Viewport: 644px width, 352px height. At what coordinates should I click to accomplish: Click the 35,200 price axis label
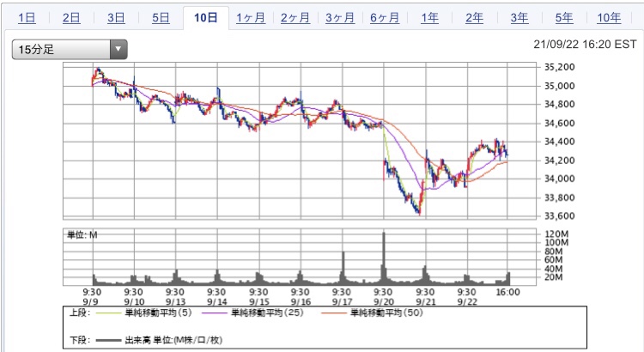pos(559,67)
